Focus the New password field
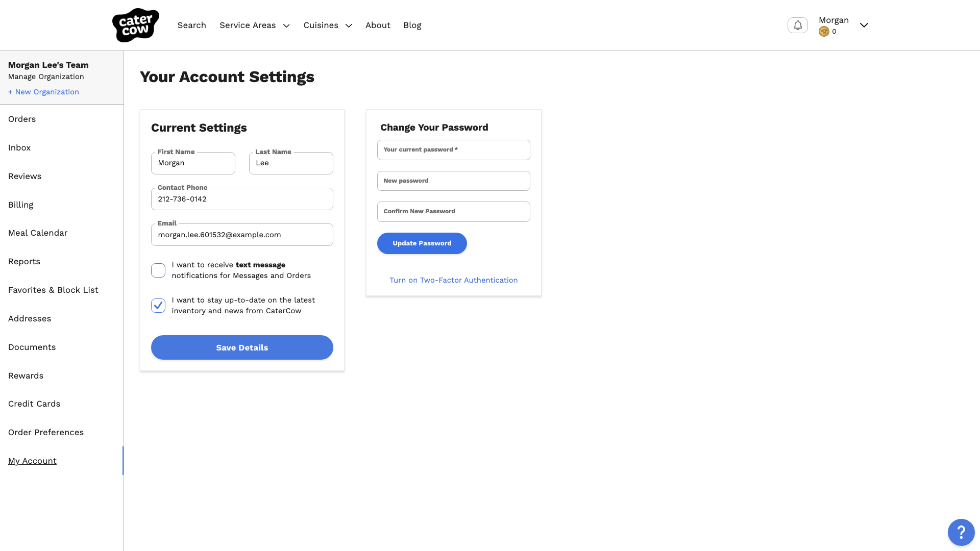 (454, 181)
